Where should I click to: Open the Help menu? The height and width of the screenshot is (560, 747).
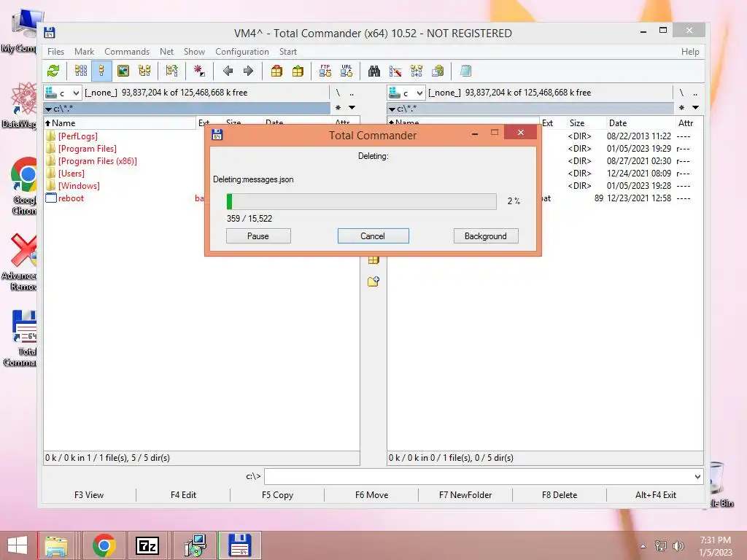tap(690, 52)
